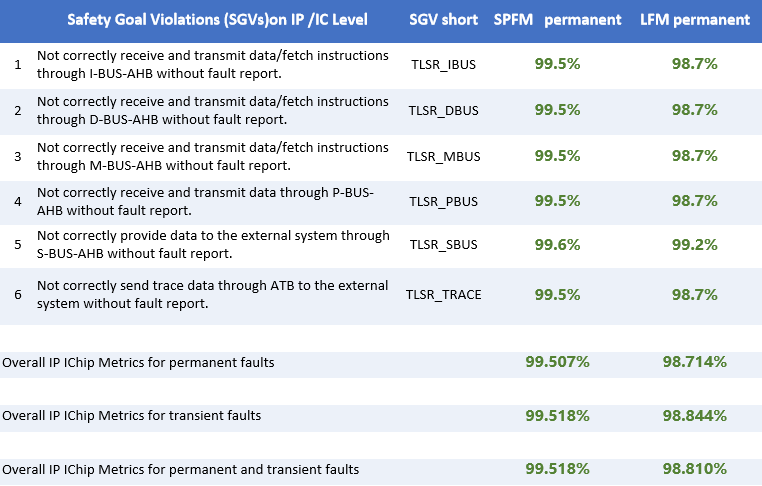Click the 'SPFM permanent' column header
Viewport: 762px width, 486px height.
(557, 20)
